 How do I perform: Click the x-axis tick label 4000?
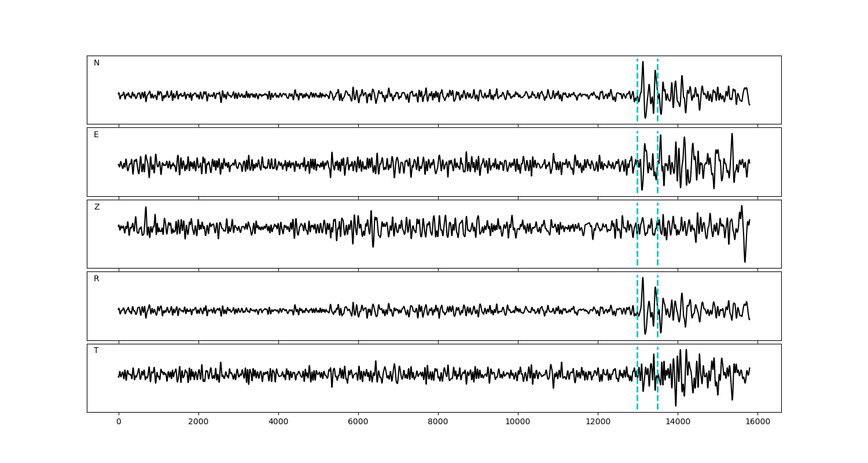[x=278, y=422]
